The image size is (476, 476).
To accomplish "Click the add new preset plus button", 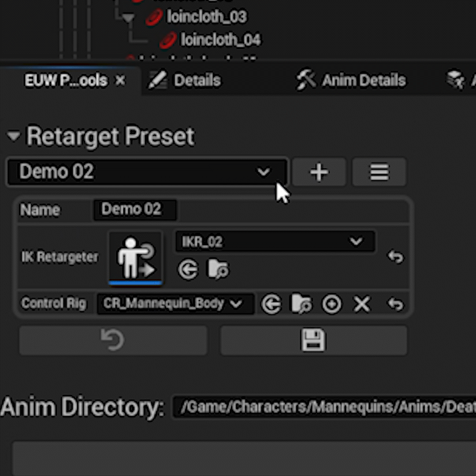I will pos(319,172).
